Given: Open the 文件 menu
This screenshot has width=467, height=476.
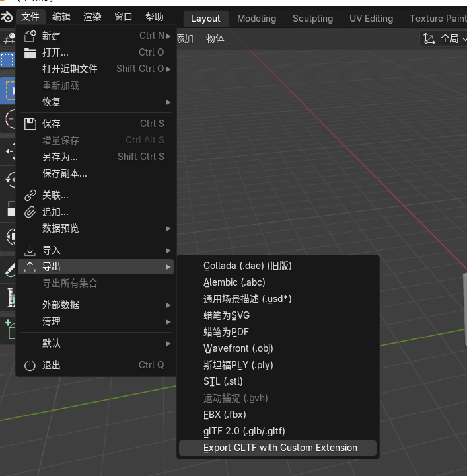Looking at the screenshot, I should point(30,17).
